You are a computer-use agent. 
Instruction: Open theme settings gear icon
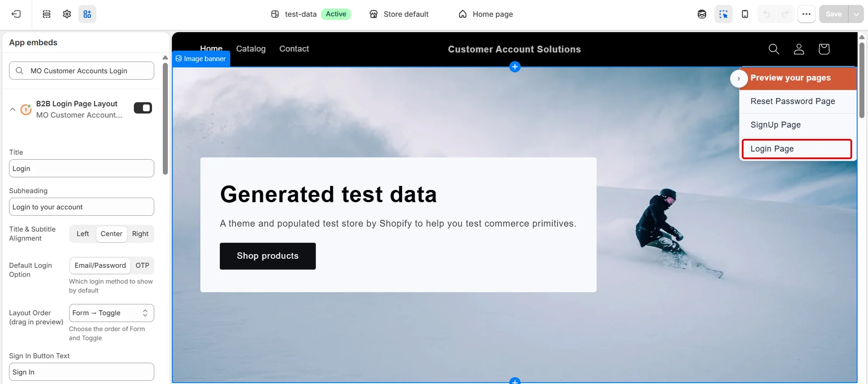[67, 14]
